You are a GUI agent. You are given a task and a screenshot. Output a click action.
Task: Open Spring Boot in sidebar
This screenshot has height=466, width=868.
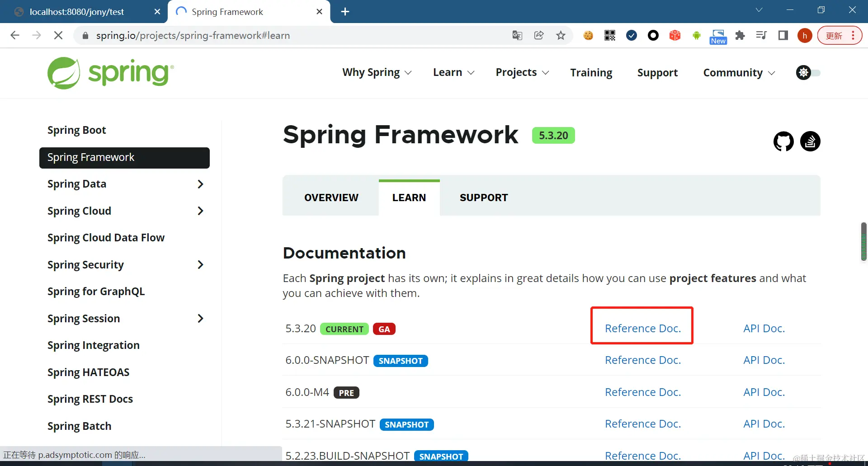click(77, 130)
